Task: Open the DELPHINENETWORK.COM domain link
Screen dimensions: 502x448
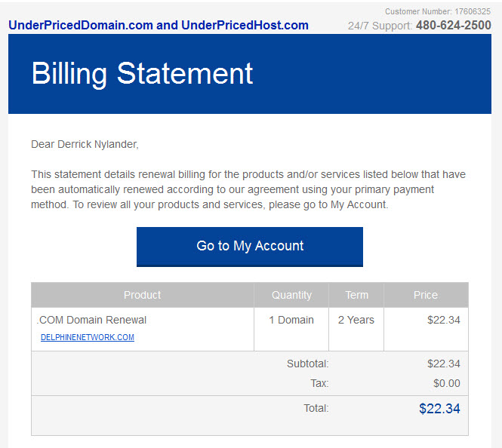Action: pos(88,337)
